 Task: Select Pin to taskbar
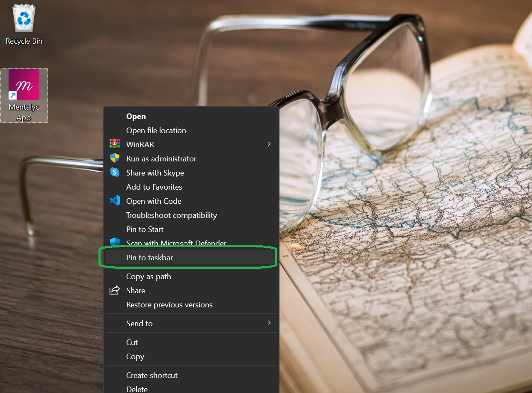[x=191, y=258]
